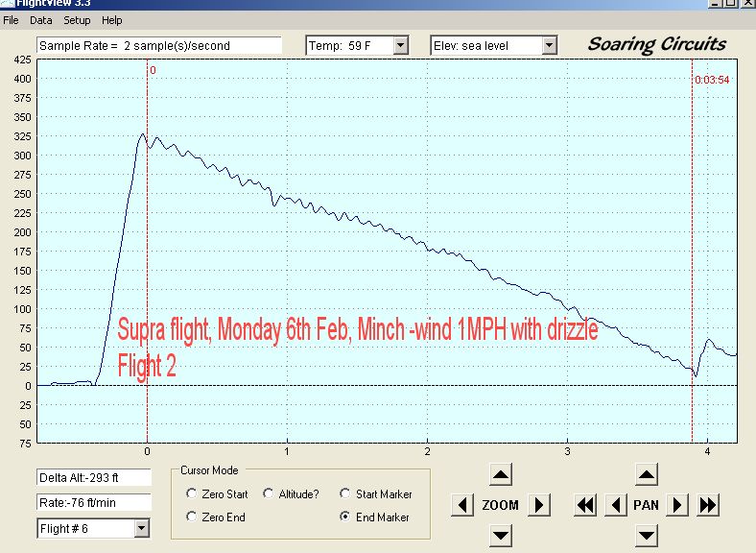Click the Temp 59 F combo box
Image resolution: width=756 pixels, height=553 pixels.
pos(357,46)
